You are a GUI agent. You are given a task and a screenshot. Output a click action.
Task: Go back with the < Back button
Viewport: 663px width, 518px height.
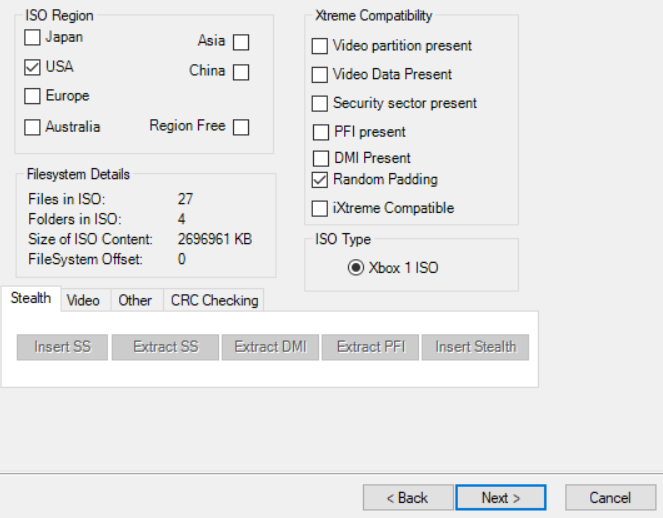point(408,498)
